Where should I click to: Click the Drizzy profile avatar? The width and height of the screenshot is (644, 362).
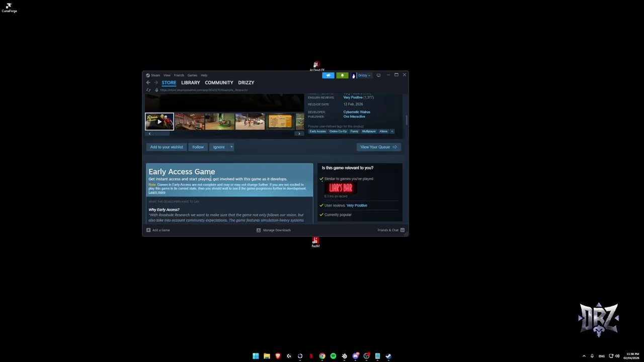[354, 75]
